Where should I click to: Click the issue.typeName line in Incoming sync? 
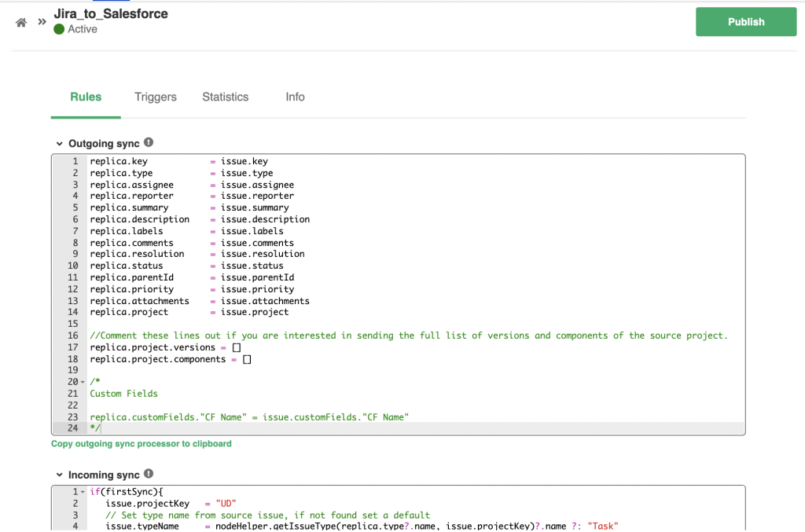(362, 526)
